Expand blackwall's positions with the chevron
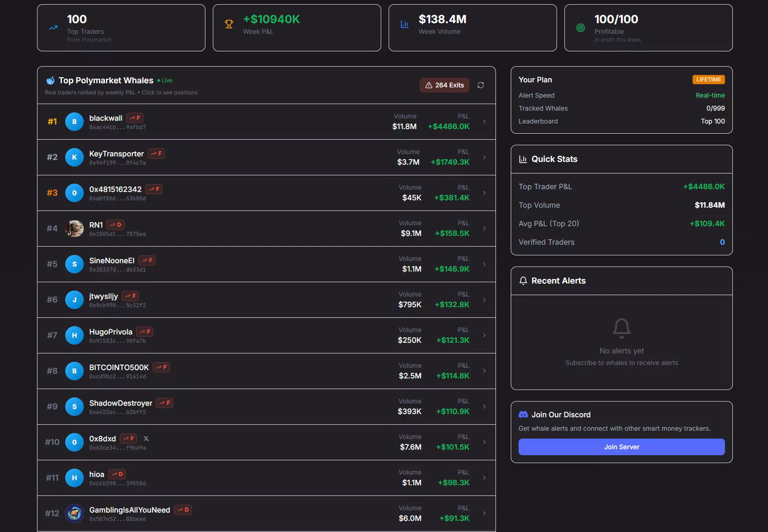This screenshot has height=532, width=768. (484, 122)
